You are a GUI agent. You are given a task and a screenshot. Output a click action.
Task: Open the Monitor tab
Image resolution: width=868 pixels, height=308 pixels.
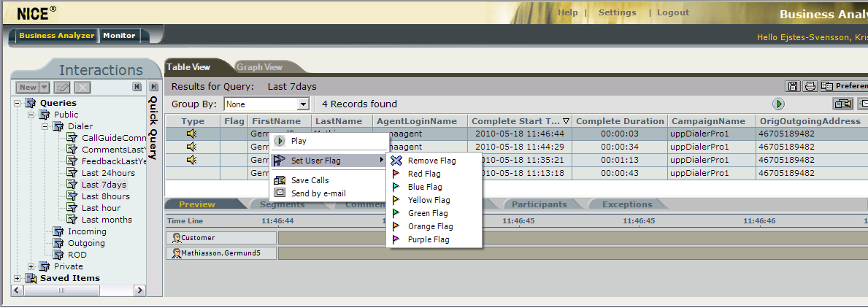click(x=119, y=35)
